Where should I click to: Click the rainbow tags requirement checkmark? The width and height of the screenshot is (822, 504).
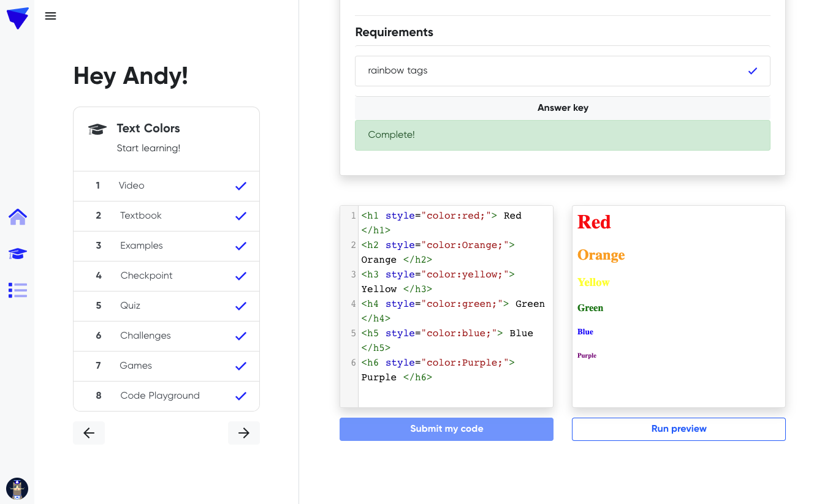753,71
